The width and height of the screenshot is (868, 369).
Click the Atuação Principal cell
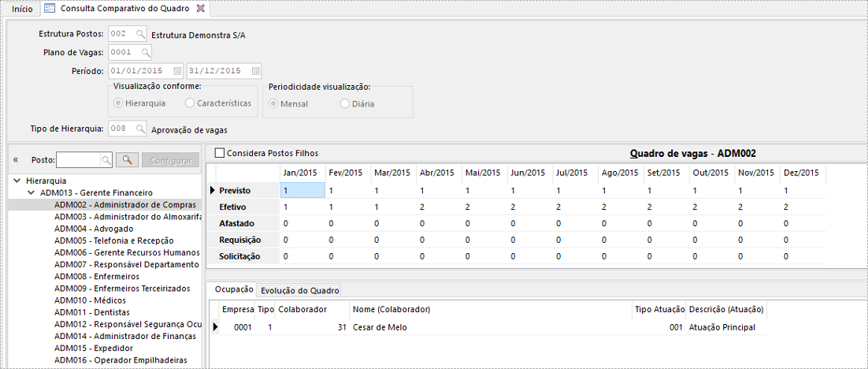pyautogui.click(x=726, y=327)
